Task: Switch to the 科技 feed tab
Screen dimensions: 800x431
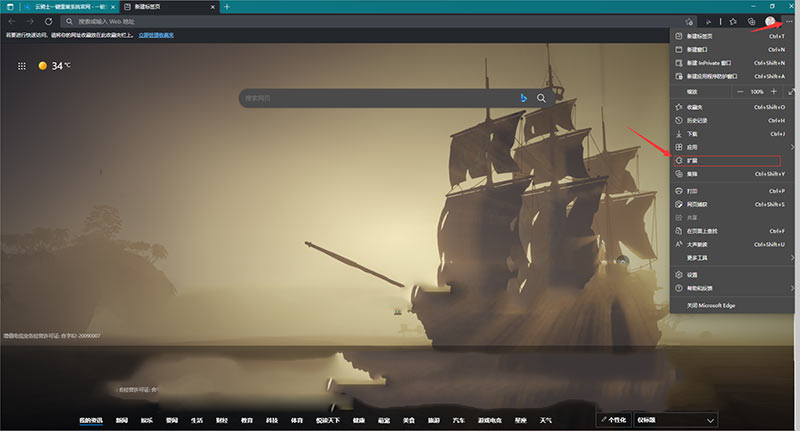Action: (x=271, y=420)
